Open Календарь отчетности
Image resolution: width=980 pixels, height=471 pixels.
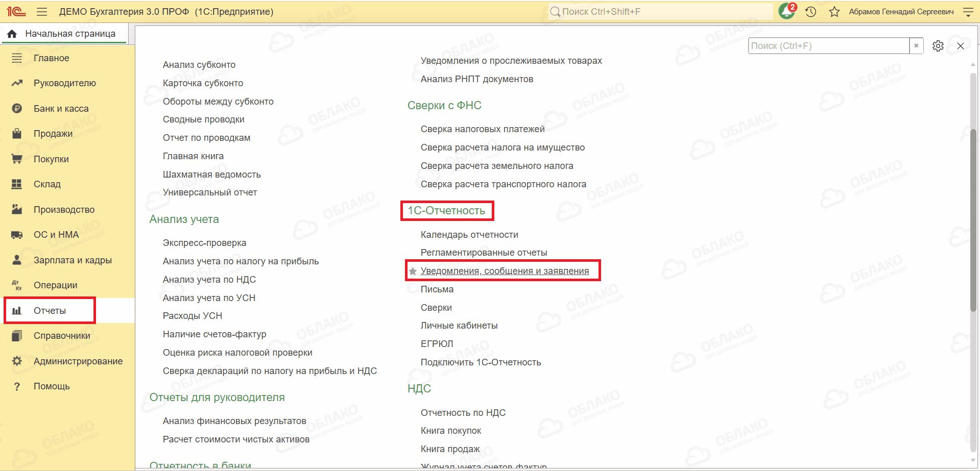tap(469, 235)
